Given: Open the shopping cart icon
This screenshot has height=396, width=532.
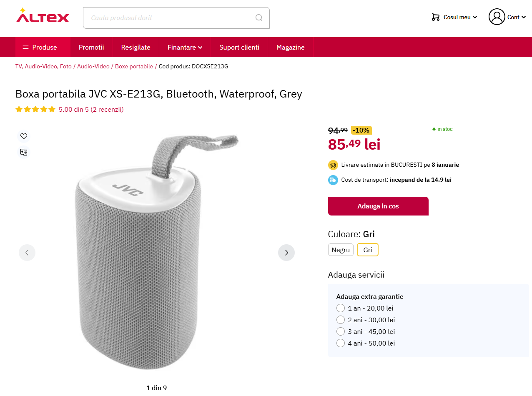Looking at the screenshot, I should 436,17.
